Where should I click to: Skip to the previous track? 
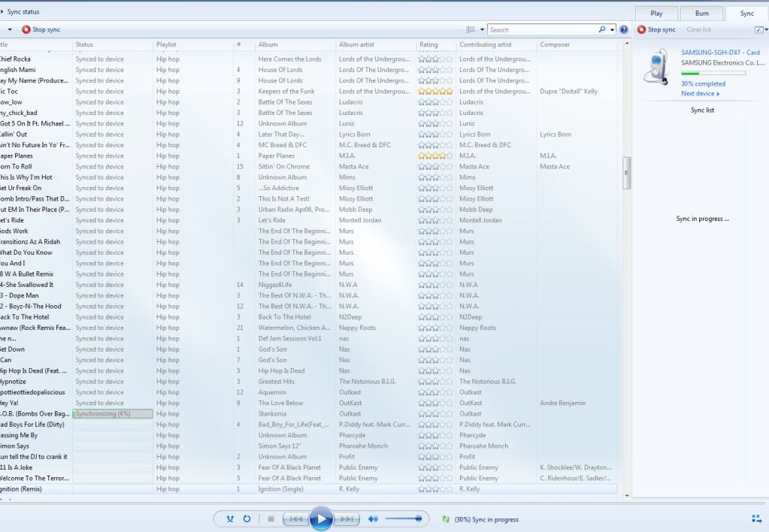pos(296,518)
